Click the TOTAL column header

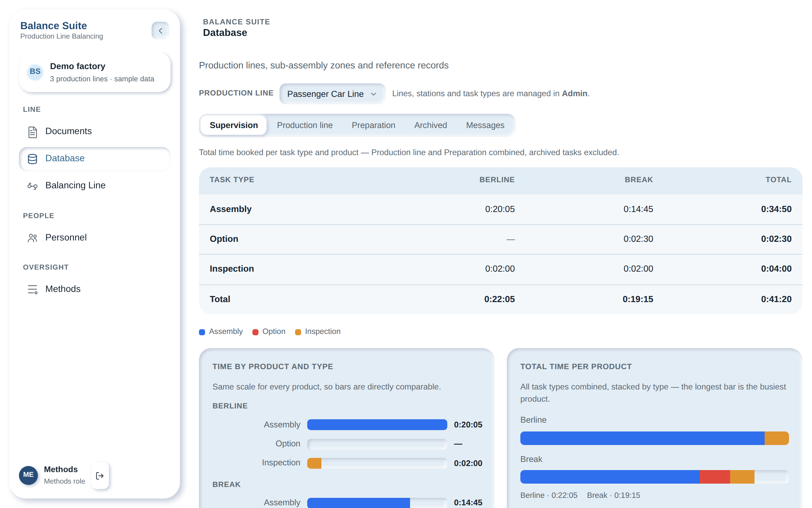click(778, 180)
